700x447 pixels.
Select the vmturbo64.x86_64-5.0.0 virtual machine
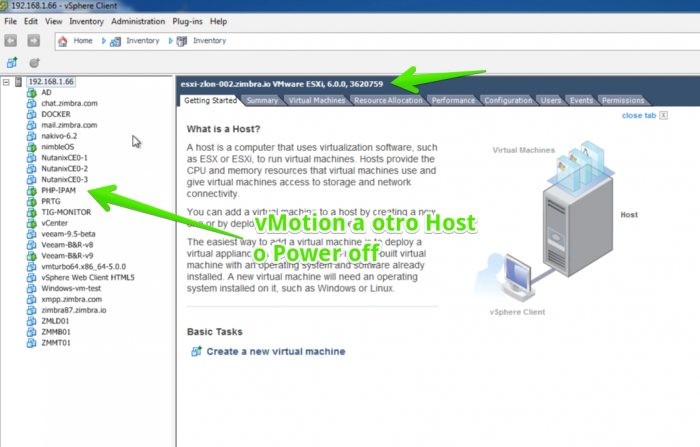83,267
